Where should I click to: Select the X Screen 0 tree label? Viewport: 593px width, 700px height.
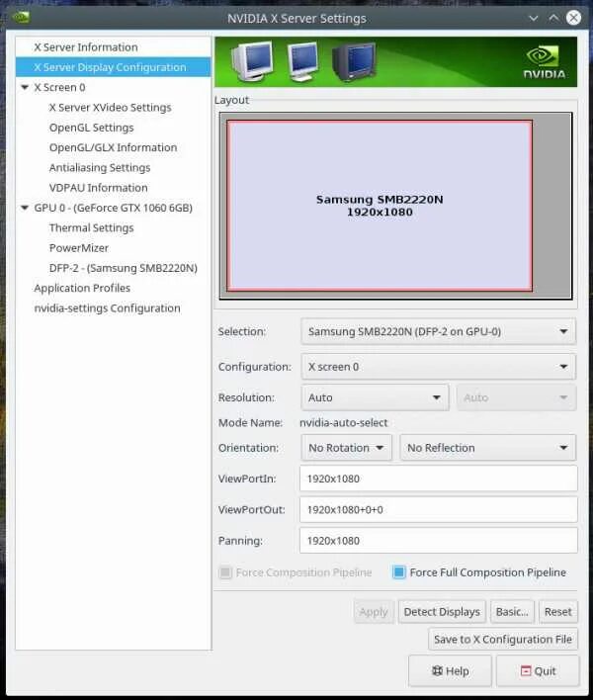[x=59, y=87]
